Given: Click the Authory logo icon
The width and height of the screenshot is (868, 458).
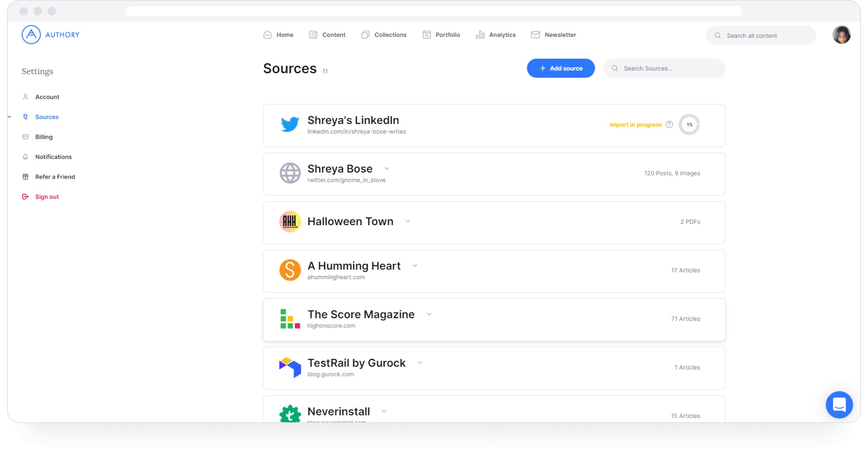Looking at the screenshot, I should click(x=31, y=35).
